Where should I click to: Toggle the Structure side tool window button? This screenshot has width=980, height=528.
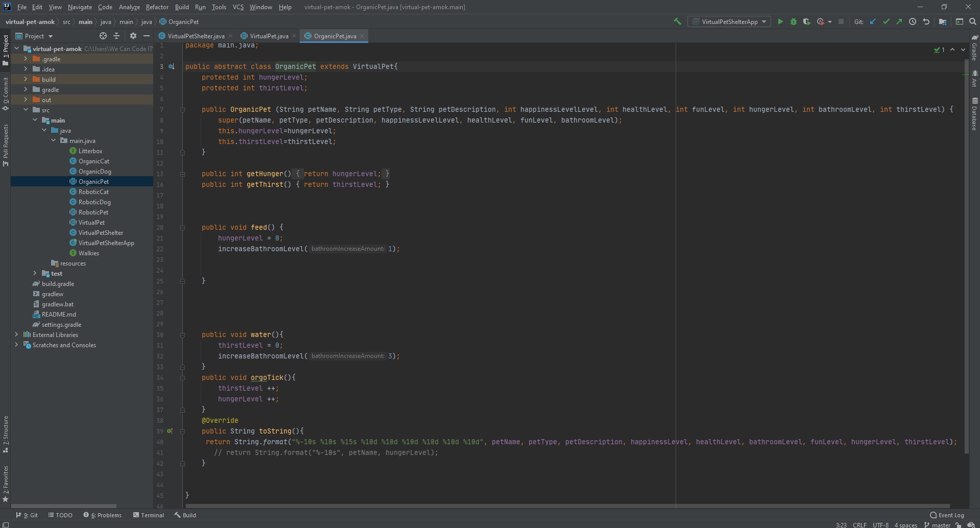click(6, 435)
